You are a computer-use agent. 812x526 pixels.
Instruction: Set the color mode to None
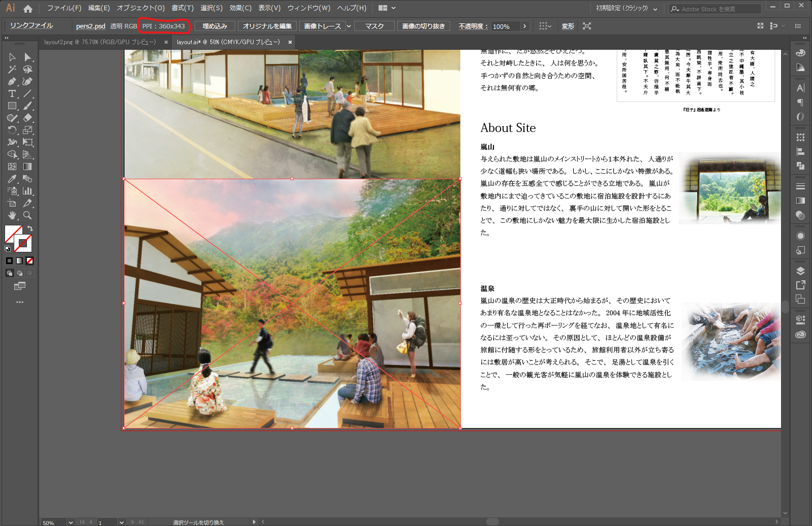[x=29, y=261]
